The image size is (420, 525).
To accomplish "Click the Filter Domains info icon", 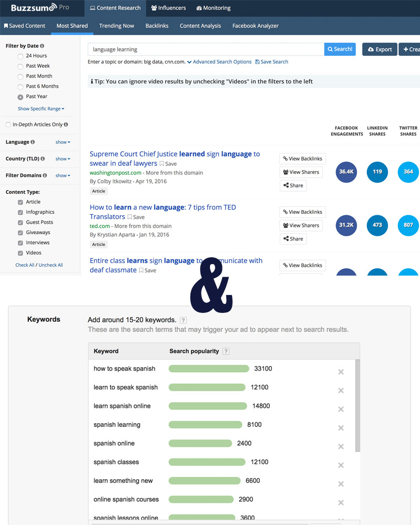I will pos(45,175).
